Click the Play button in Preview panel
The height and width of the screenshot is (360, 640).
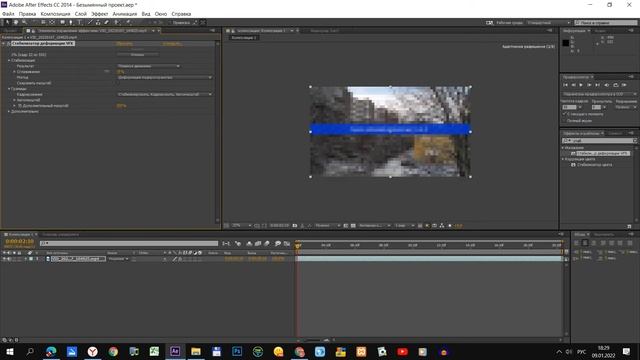[x=581, y=85]
